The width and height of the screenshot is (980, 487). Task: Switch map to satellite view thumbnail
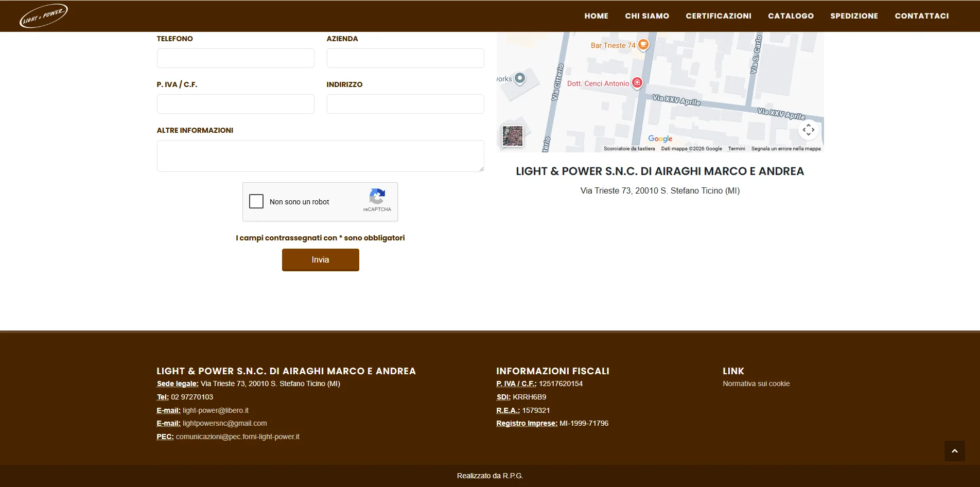tap(513, 136)
